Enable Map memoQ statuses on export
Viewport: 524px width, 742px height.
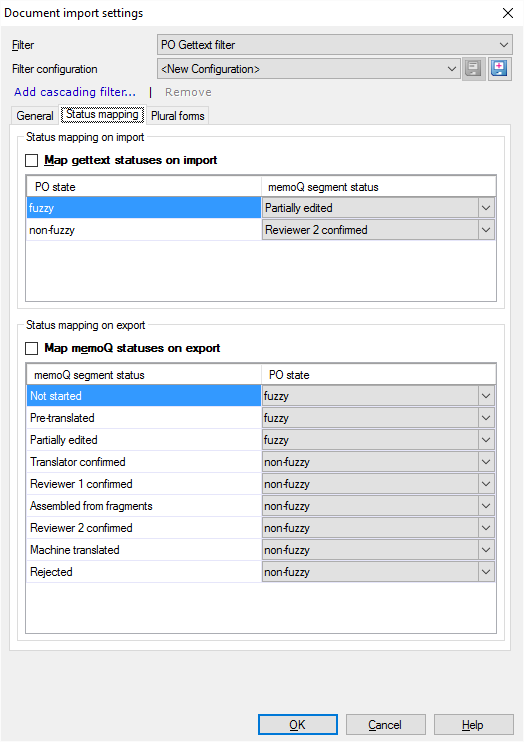coord(32,348)
